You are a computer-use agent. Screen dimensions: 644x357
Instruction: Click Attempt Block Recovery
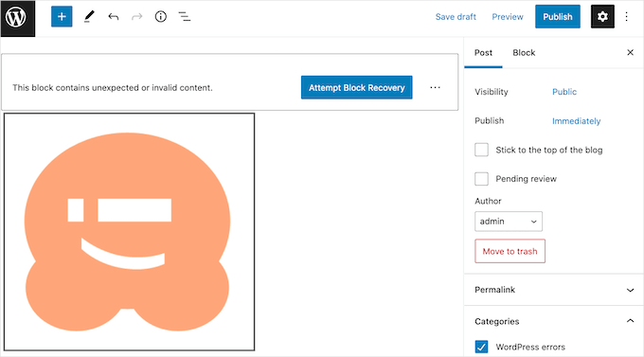coord(356,87)
